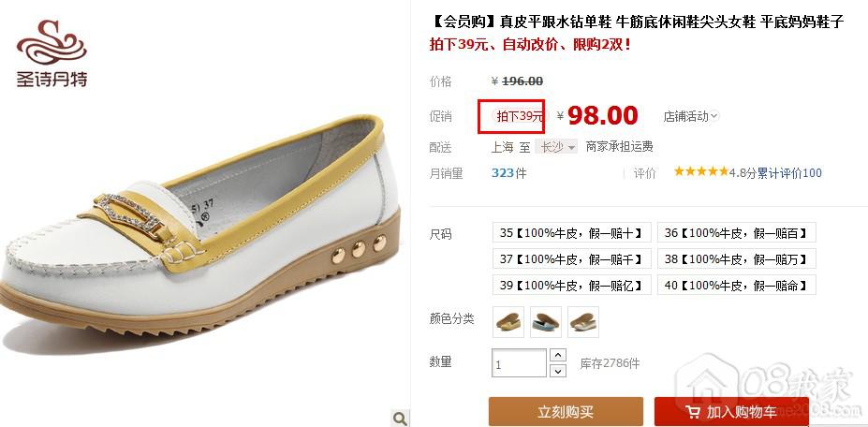Choose size 35 option
868x427 pixels.
pos(571,232)
